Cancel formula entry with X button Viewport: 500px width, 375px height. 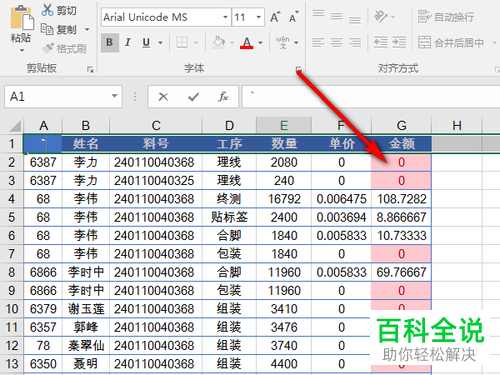[x=163, y=97]
